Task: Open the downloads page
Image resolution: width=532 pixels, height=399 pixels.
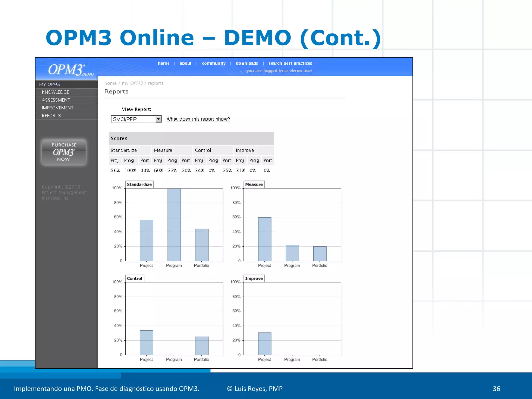Action: tap(247, 63)
